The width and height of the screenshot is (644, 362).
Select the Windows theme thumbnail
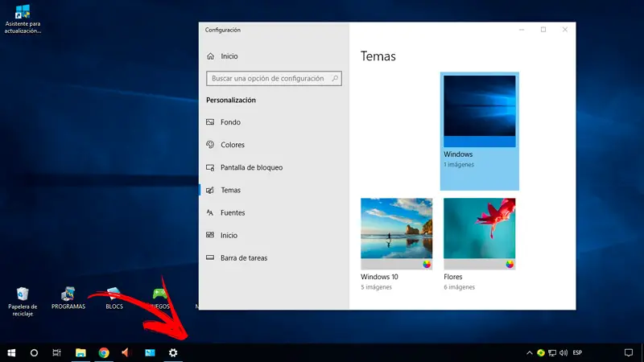(x=479, y=111)
